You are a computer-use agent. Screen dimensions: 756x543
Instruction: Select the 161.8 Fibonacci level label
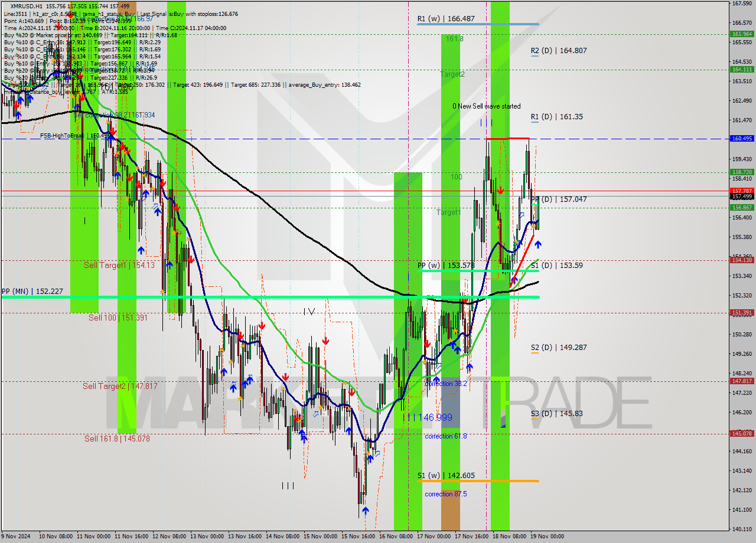click(454, 38)
